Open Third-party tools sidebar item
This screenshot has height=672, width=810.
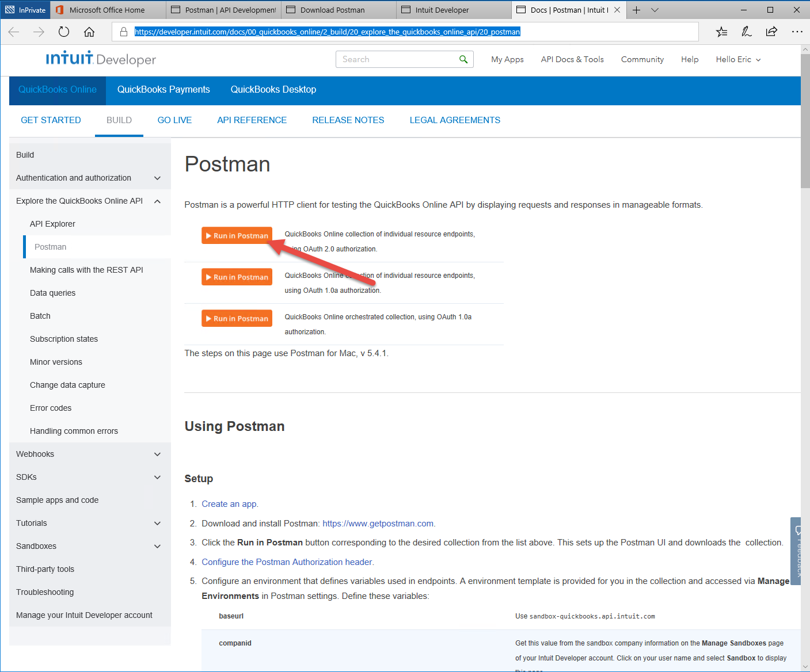click(x=45, y=569)
